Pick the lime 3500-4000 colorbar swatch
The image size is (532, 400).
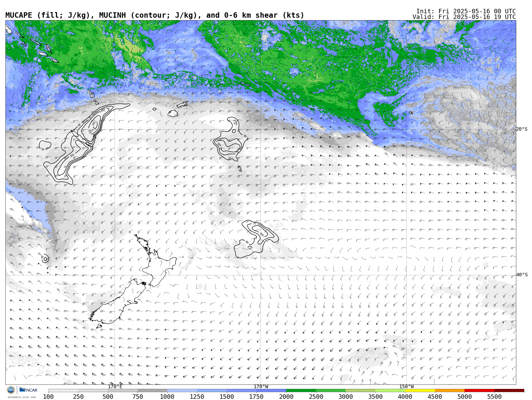coord(390,391)
